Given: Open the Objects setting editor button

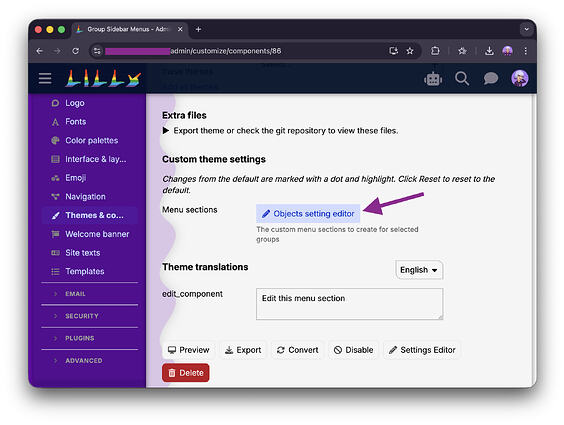Looking at the screenshot, I should 308,214.
